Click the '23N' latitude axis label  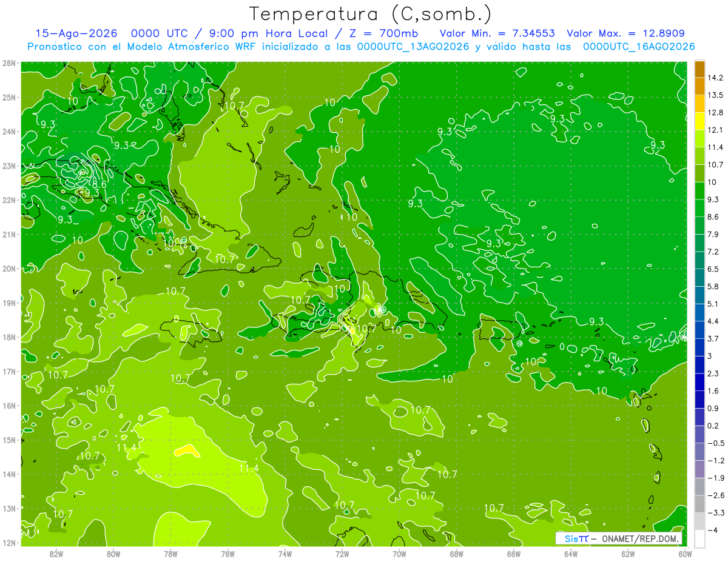pyautogui.click(x=9, y=166)
